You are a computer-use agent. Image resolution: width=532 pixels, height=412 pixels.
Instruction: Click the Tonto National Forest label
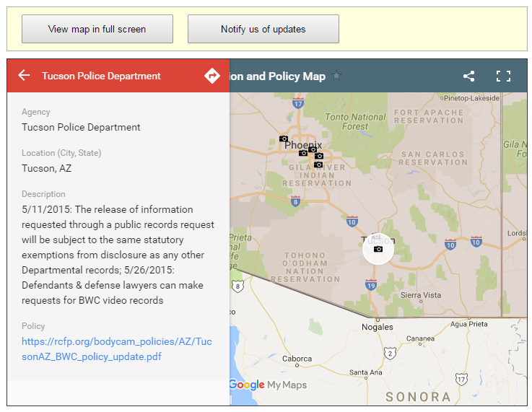pos(355,121)
